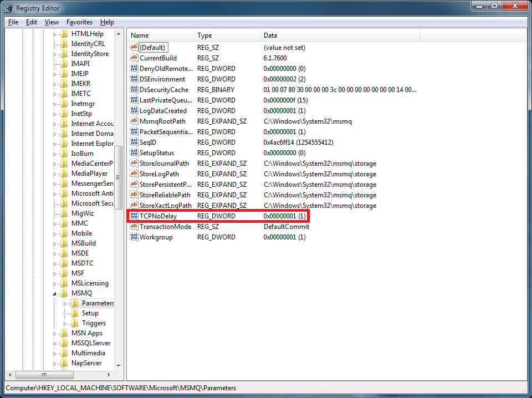532x398 pixels.
Task: Expand the MediaPlayer key arrow
Action: coord(55,174)
